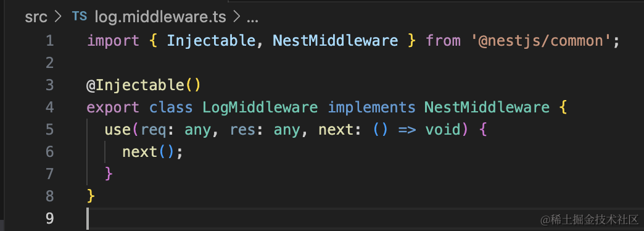The height and width of the screenshot is (231, 644).
Task: Click the closing brace on line 8
Action: pos(91,196)
